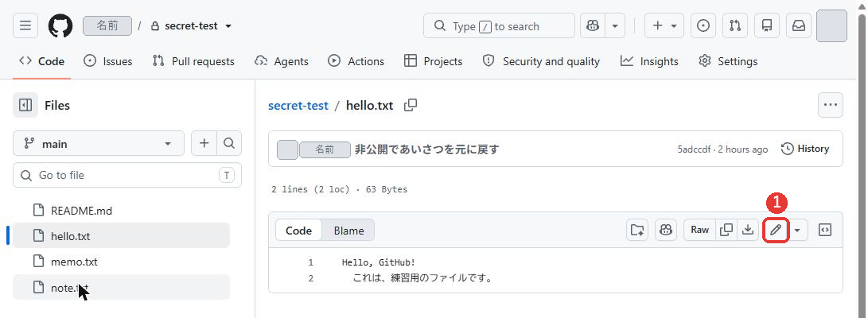868x318 pixels.
Task: Open README.md in file tree
Action: coord(121,210)
